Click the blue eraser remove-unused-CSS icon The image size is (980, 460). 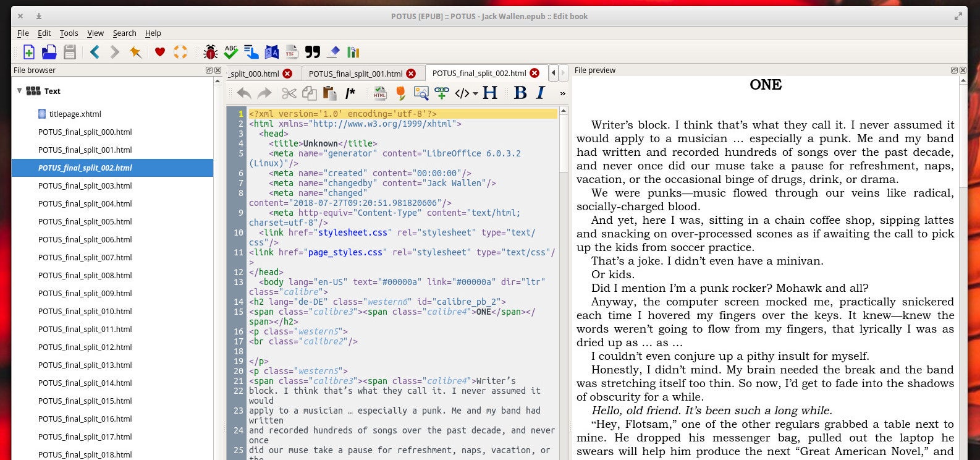pos(334,52)
